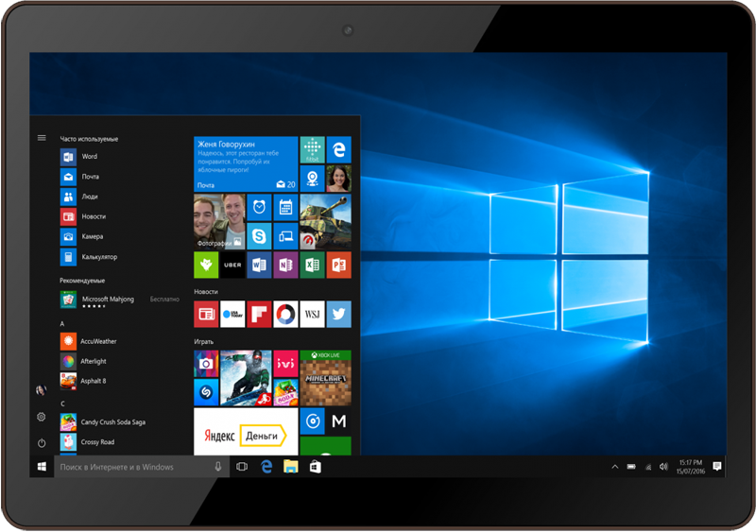Open the Flipboard tile
Image resolution: width=756 pixels, height=532 pixels.
click(x=259, y=315)
